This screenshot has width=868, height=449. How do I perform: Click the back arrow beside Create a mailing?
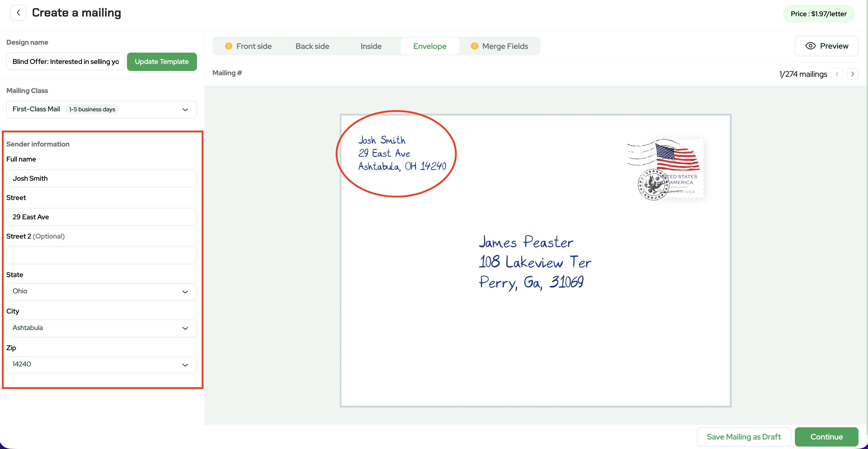click(18, 13)
